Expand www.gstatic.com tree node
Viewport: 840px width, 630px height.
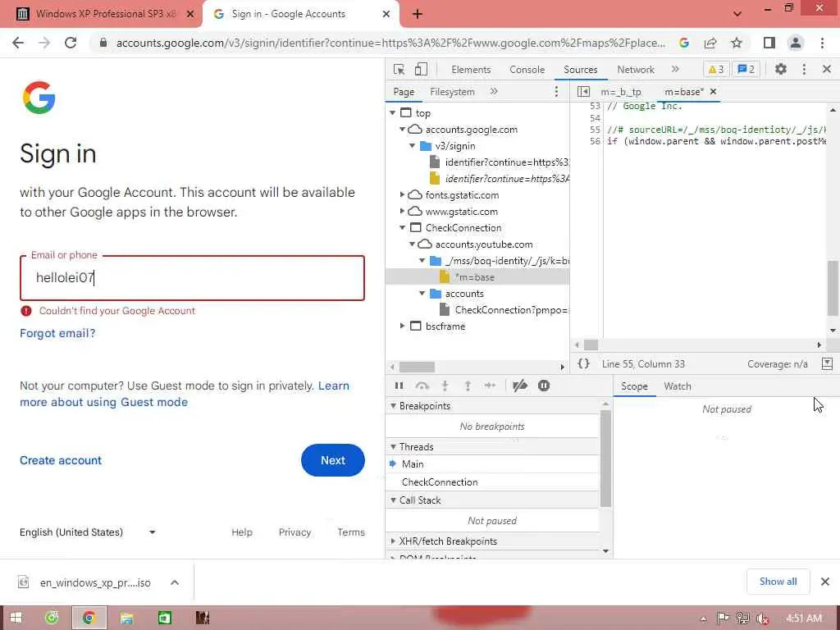(402, 212)
